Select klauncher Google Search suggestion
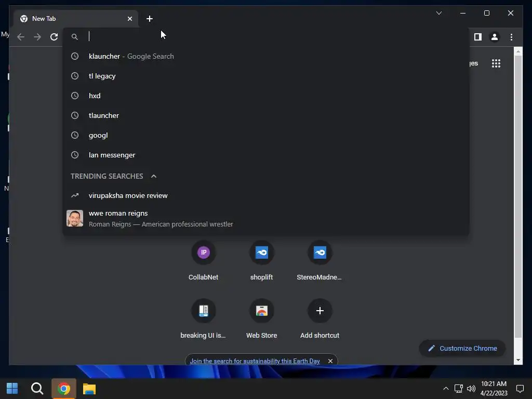532x399 pixels. click(x=266, y=56)
